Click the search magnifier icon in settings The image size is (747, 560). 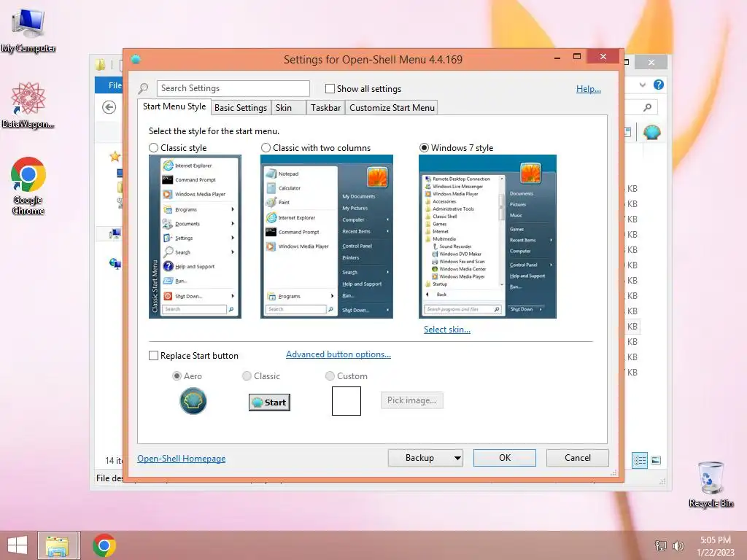coord(144,88)
